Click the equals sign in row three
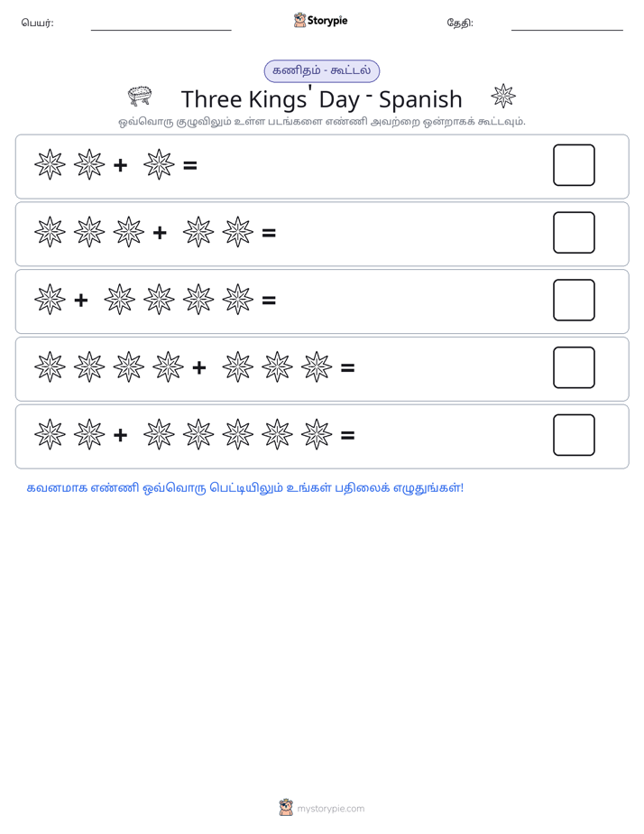The height and width of the screenshot is (834, 644). point(269,301)
